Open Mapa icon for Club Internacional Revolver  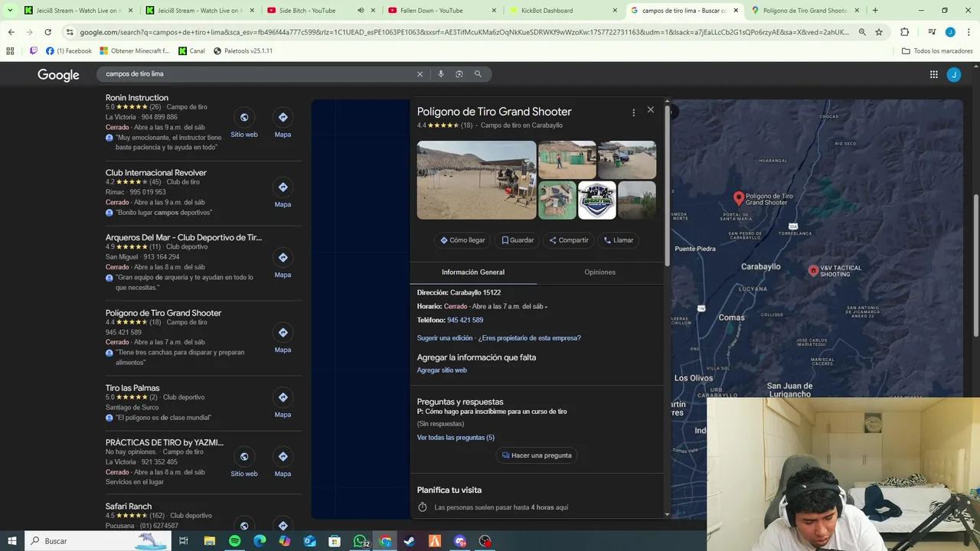[x=283, y=187]
